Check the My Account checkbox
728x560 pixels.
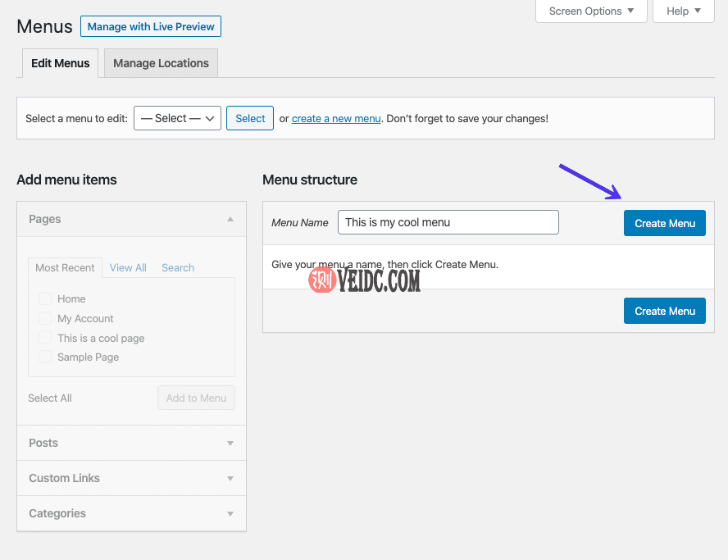click(45, 319)
